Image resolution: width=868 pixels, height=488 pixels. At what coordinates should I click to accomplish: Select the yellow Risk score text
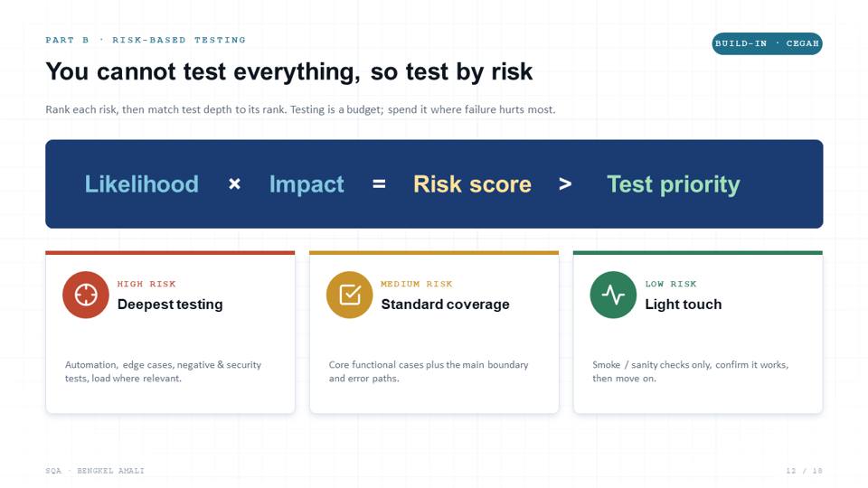472,184
